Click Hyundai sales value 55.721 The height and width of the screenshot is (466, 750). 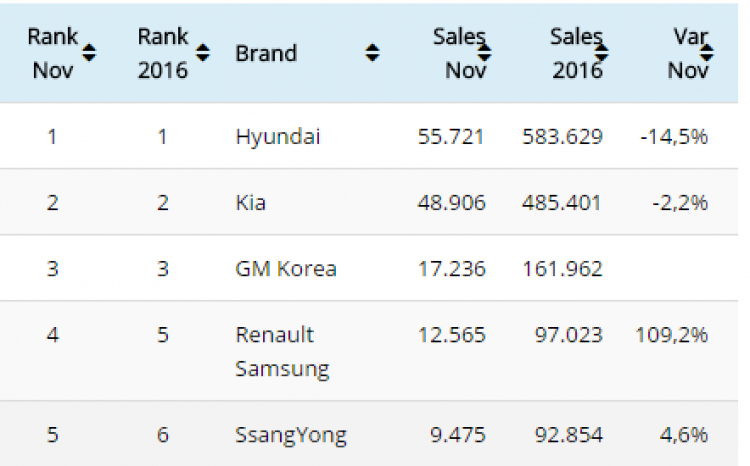click(x=451, y=137)
